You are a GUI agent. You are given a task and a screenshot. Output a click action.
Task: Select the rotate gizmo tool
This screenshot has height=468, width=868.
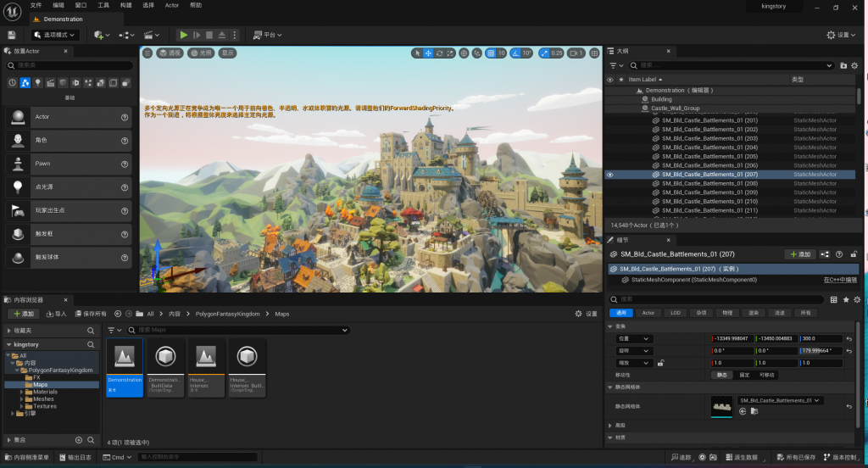[x=440, y=53]
